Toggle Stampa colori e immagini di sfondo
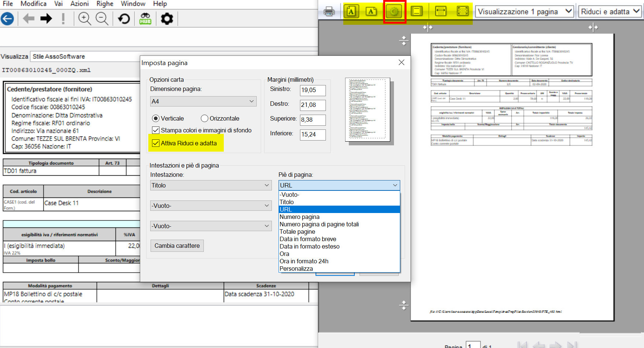644x348 pixels. 156,130
